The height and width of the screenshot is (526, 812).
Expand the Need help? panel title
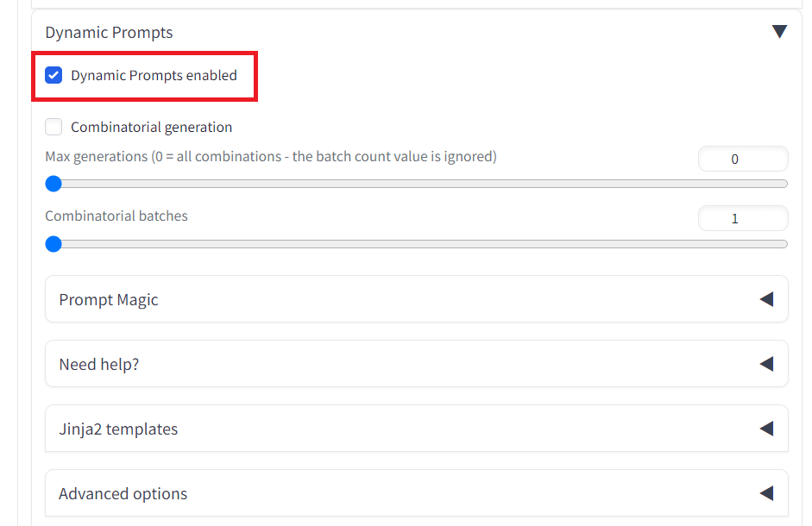tap(99, 365)
